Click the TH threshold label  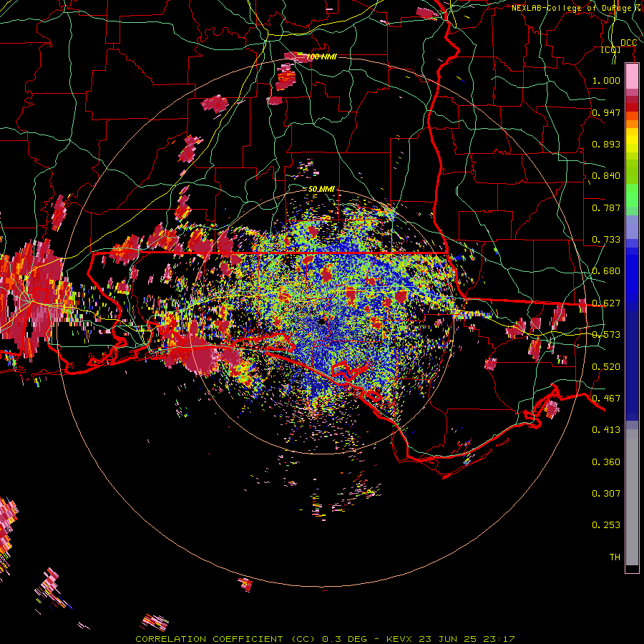pos(615,557)
